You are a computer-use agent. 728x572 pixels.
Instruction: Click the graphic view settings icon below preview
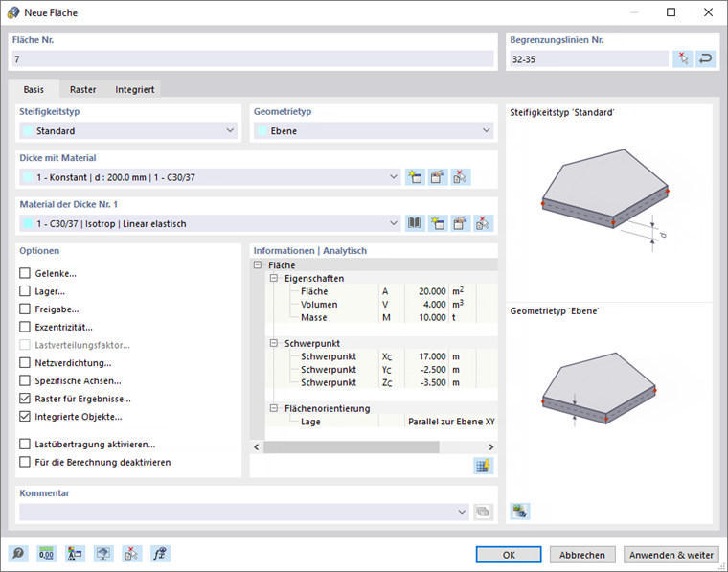pyautogui.click(x=520, y=512)
